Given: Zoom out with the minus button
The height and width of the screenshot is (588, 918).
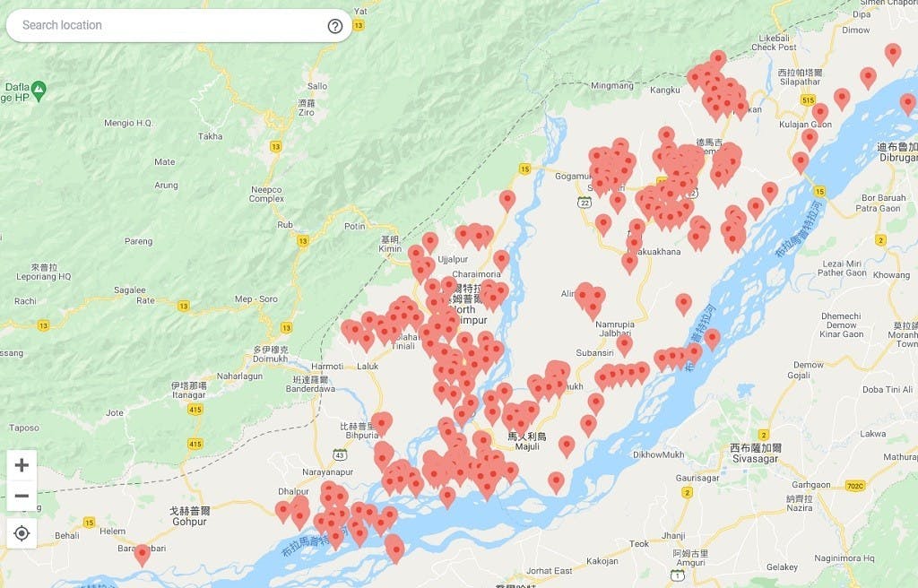Looking at the screenshot, I should (x=22, y=496).
